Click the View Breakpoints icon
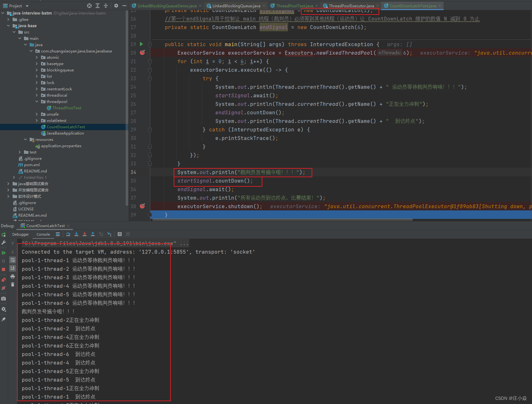The image size is (532, 404). (x=3, y=280)
